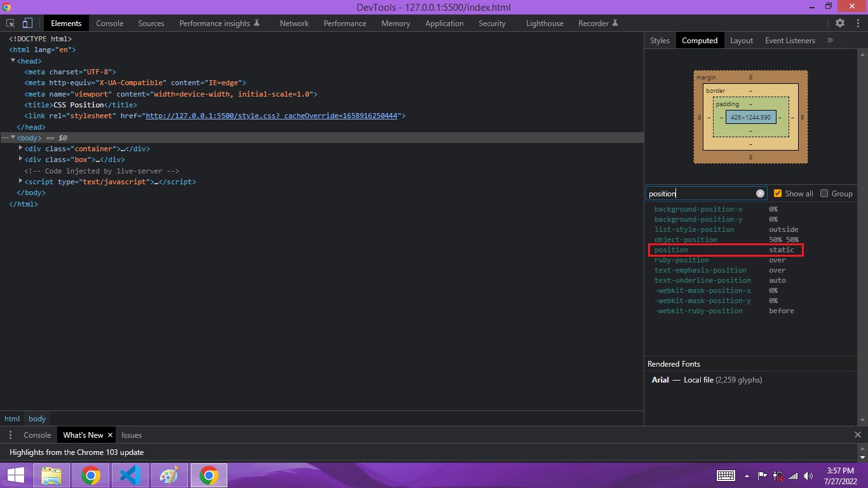868x488 pixels.
Task: Open the Lighthouse tab
Action: 545,23
